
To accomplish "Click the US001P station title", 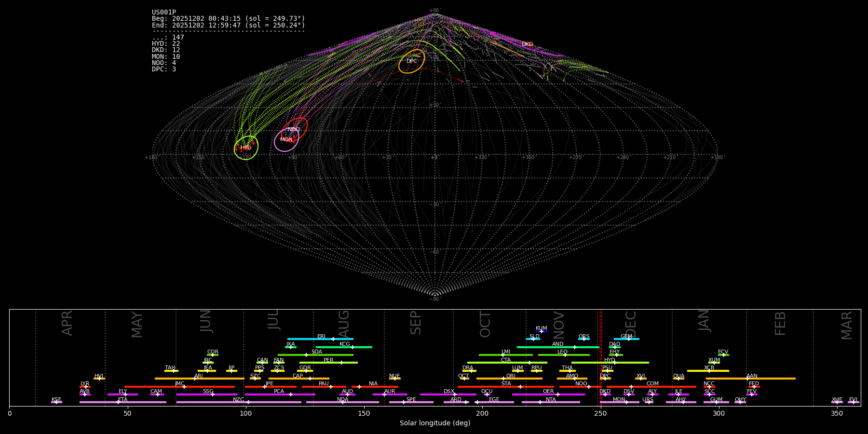I will [164, 13].
